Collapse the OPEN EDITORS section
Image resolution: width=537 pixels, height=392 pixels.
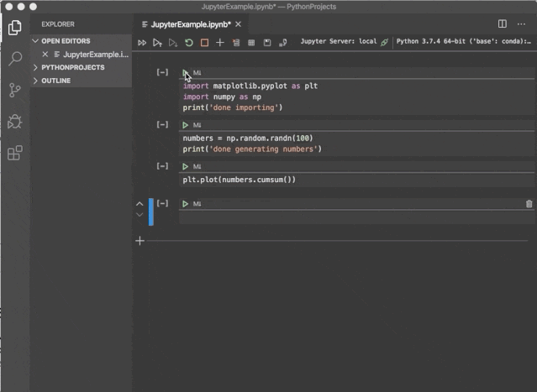pyautogui.click(x=66, y=40)
